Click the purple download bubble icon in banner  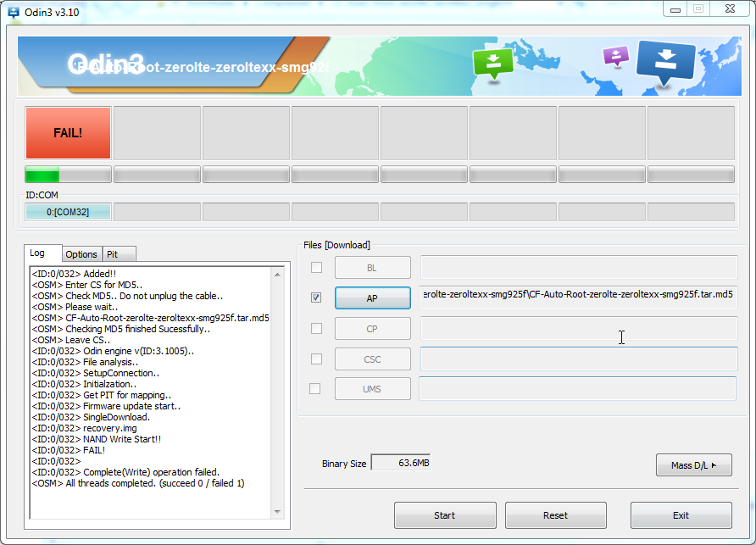pyautogui.click(x=616, y=56)
